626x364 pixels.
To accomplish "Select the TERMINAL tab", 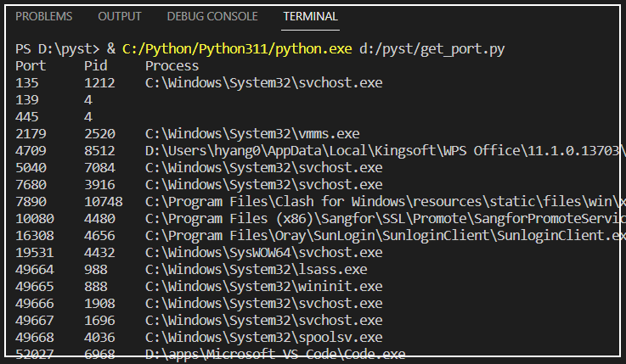I will (310, 17).
